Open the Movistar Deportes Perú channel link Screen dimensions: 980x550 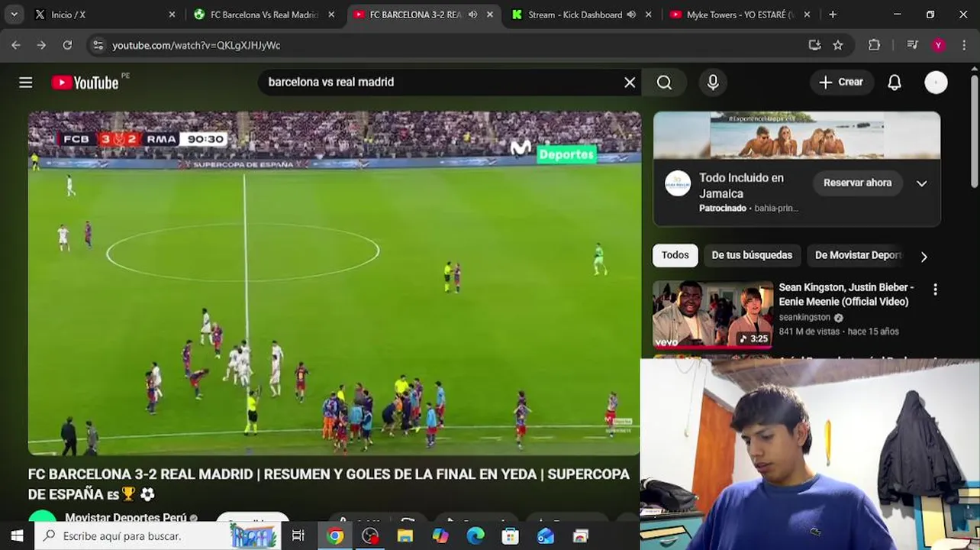pos(125,518)
